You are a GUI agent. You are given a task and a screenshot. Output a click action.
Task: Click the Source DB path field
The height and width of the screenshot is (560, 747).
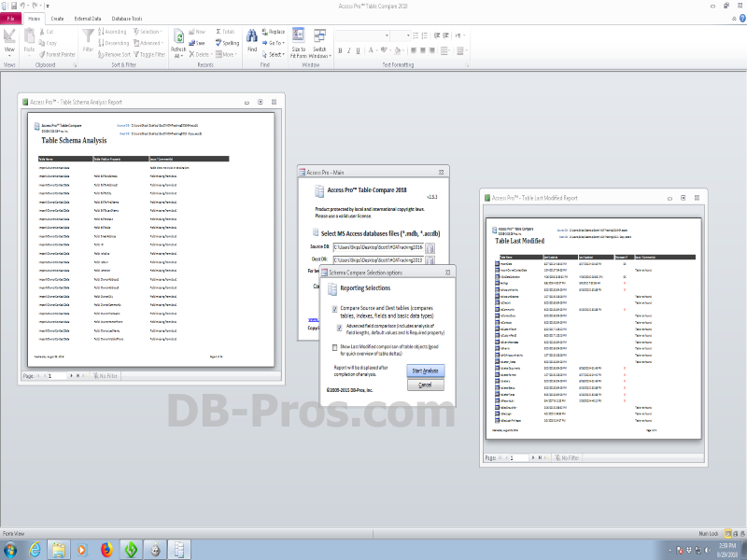click(378, 247)
